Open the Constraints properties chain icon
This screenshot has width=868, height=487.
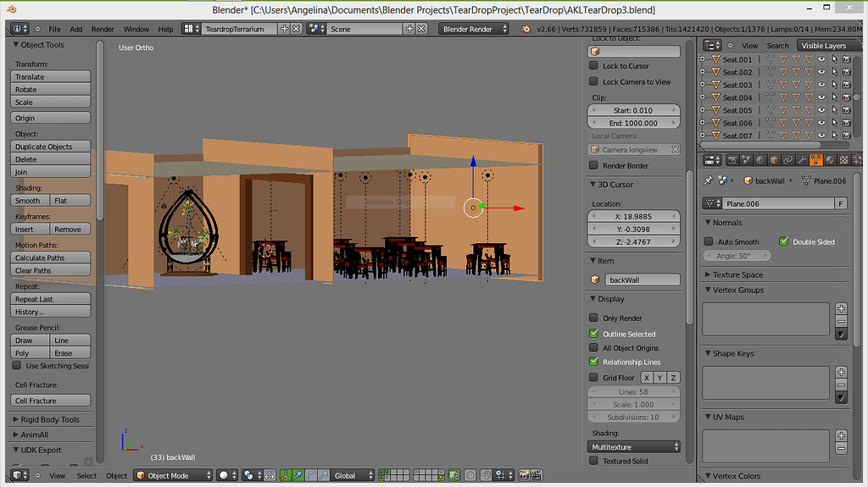pos(787,160)
